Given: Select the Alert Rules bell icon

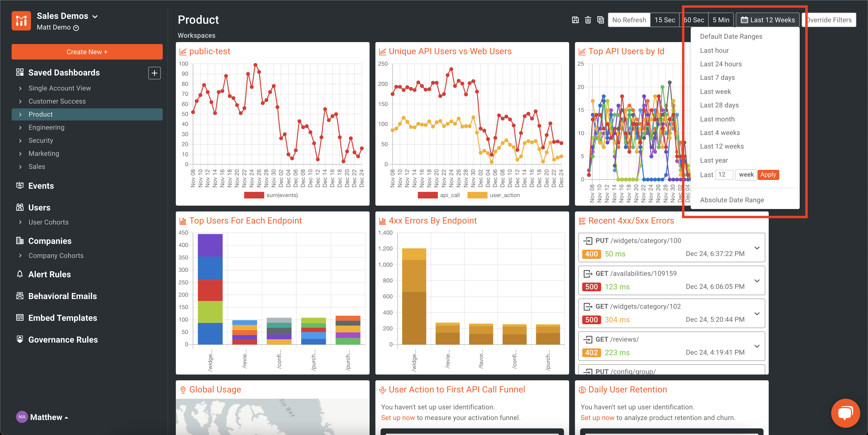Looking at the screenshot, I should coord(20,274).
